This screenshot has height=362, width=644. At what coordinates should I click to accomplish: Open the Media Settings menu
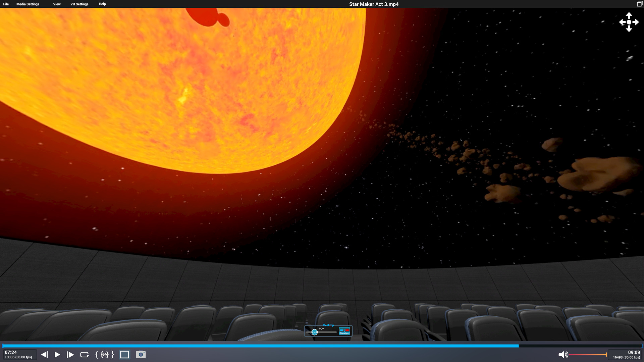28,4
